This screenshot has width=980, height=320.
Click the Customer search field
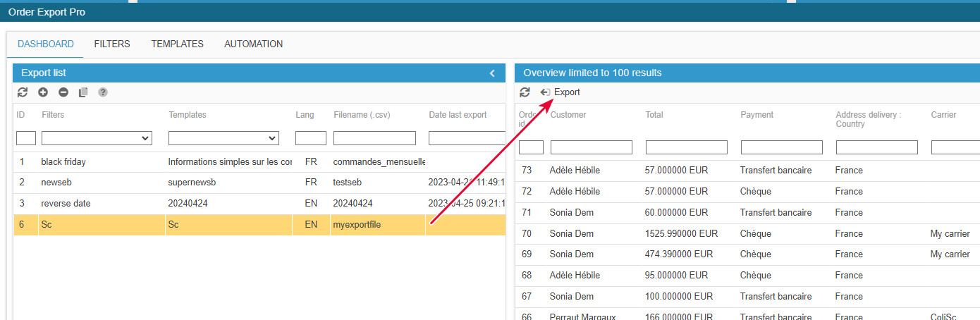click(x=591, y=147)
